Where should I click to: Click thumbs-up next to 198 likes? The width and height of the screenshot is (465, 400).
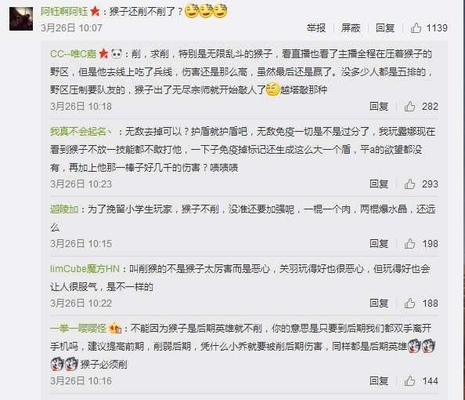tap(410, 244)
